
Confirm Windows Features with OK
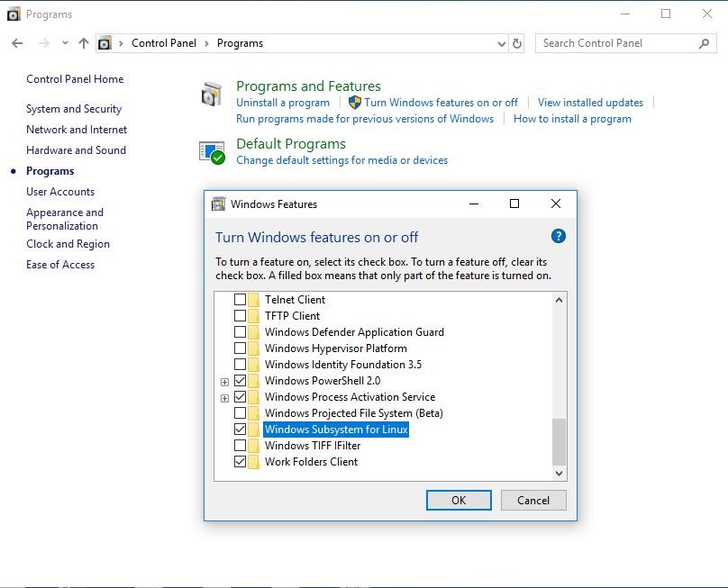(x=459, y=501)
